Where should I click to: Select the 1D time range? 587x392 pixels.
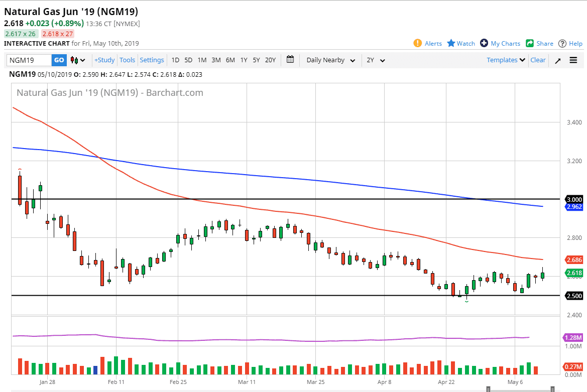click(175, 60)
